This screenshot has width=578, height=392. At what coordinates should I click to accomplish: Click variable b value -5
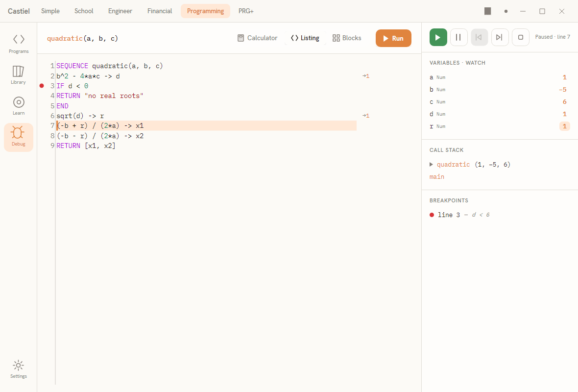(x=562, y=90)
